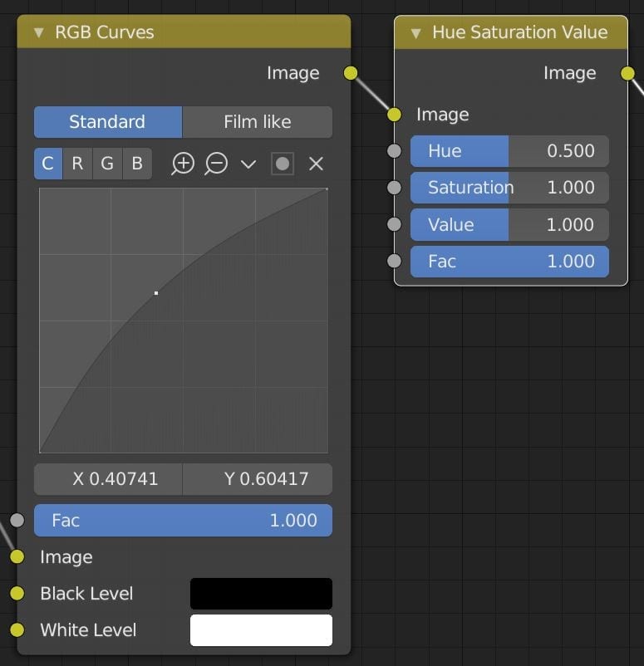The image size is (644, 666).
Task: Open the curve tools dropdown menu
Action: (248, 164)
